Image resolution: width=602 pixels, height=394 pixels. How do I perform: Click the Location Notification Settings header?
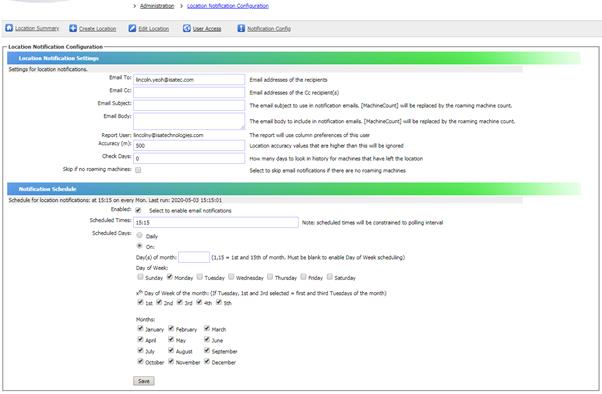tap(294, 58)
